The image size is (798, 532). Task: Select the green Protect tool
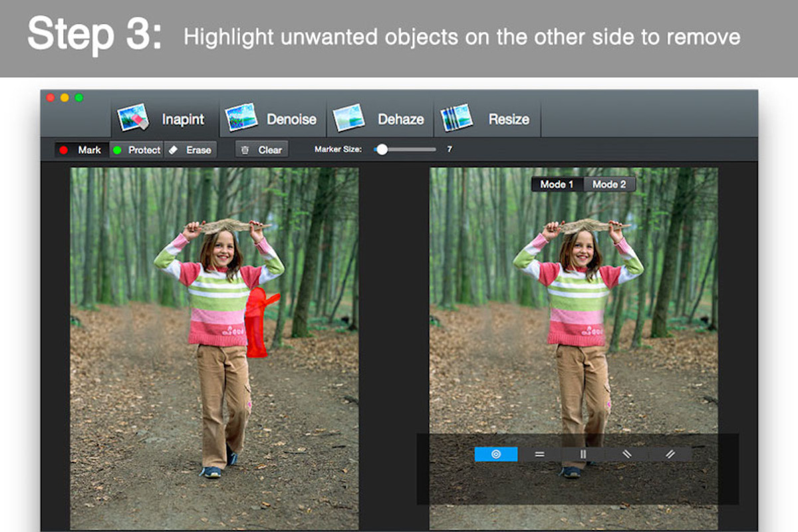[x=136, y=150]
